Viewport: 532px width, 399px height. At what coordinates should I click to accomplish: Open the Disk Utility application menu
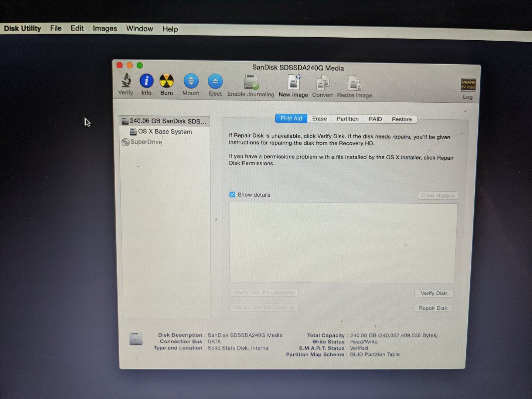pos(23,28)
